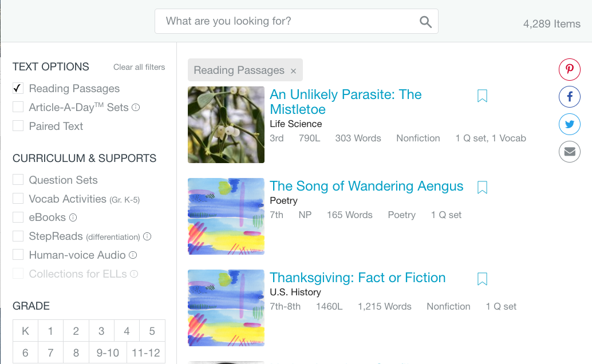The image size is (592, 364).
Task: Click Clear all filters link
Action: coord(139,67)
